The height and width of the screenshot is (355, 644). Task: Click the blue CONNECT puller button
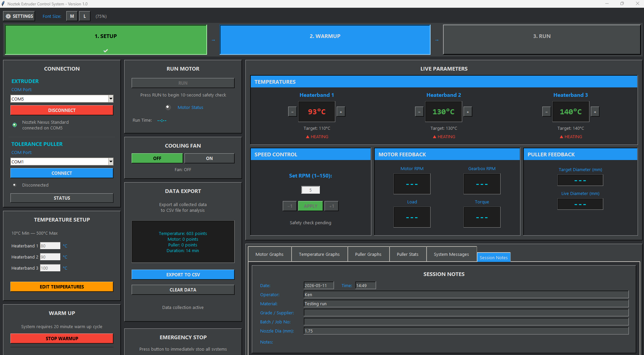tap(62, 173)
